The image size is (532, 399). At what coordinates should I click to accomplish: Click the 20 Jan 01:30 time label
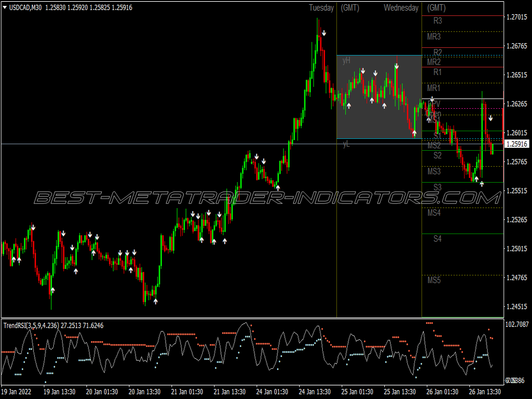102,392
